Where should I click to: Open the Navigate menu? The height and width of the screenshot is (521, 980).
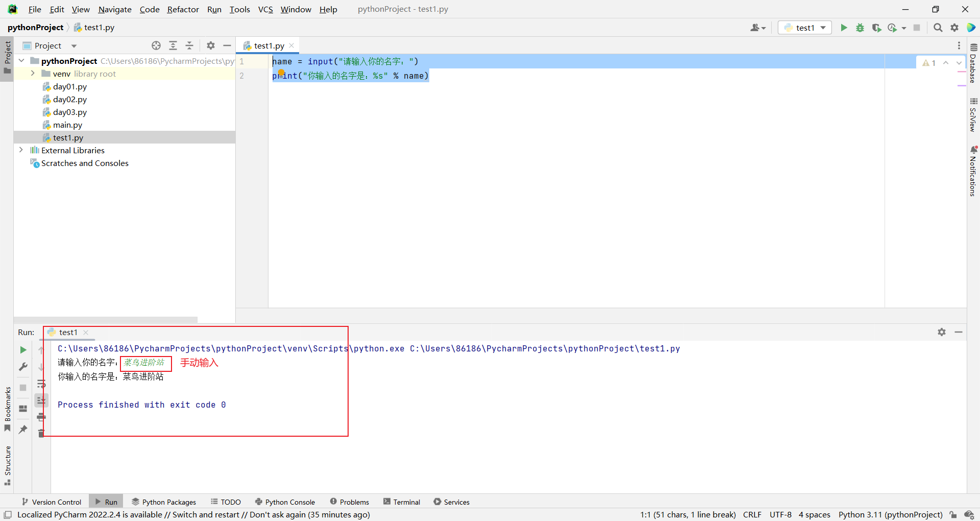click(x=115, y=9)
